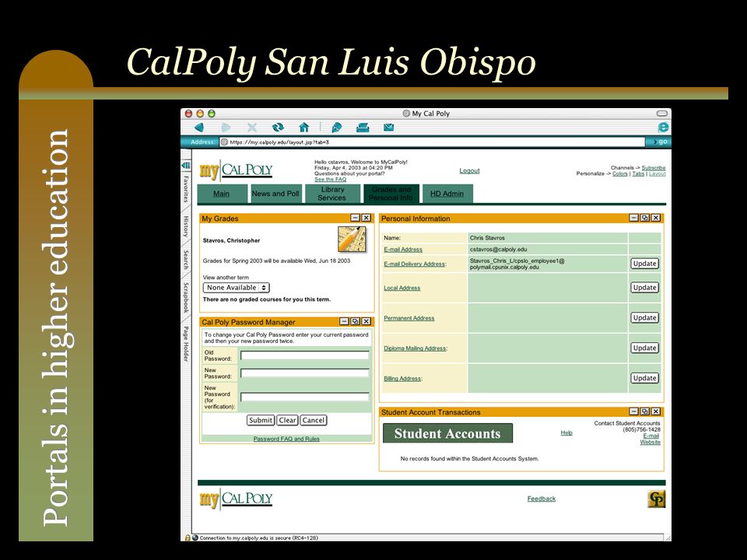Open the Main tab
The width and height of the screenshot is (747, 560).
[221, 194]
